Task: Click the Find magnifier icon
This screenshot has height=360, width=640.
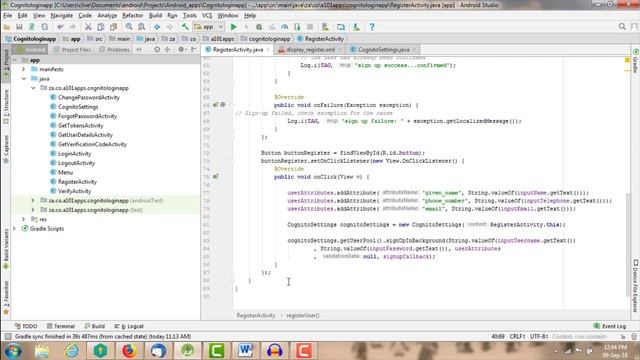Action: point(129,27)
